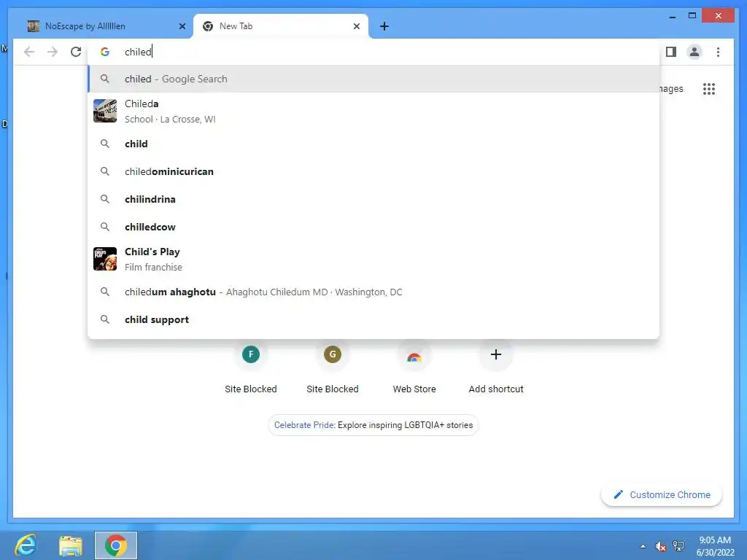Image resolution: width=747 pixels, height=560 pixels.
Task: Reload the page with the refresh icon
Action: [76, 52]
